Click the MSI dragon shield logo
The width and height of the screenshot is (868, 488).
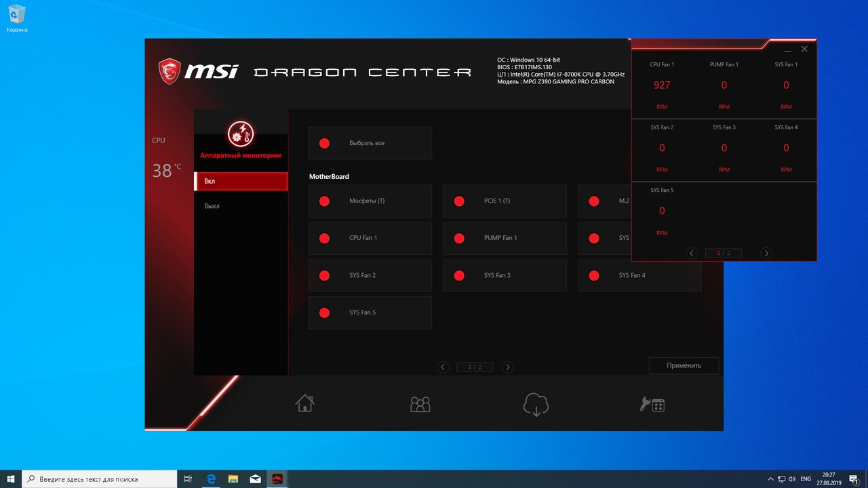[x=170, y=70]
